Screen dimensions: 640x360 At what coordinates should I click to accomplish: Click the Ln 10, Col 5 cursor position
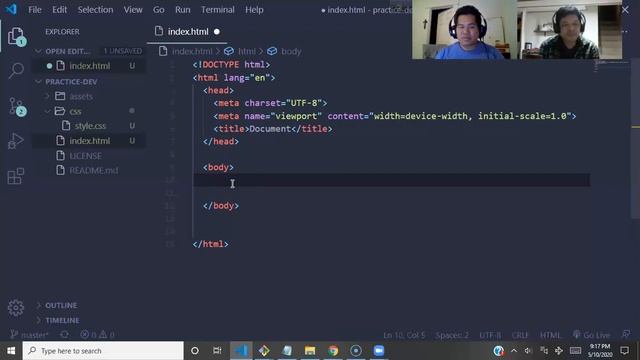(404, 335)
